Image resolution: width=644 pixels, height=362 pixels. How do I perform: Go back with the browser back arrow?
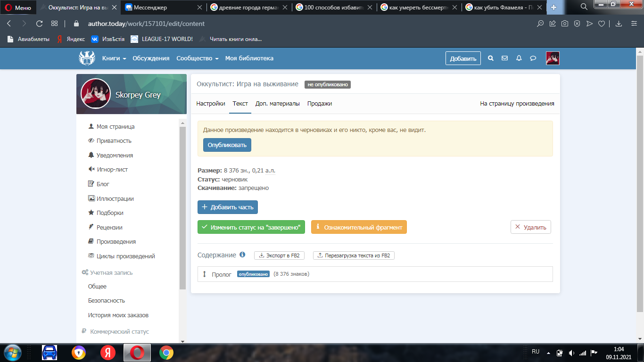pos(9,24)
